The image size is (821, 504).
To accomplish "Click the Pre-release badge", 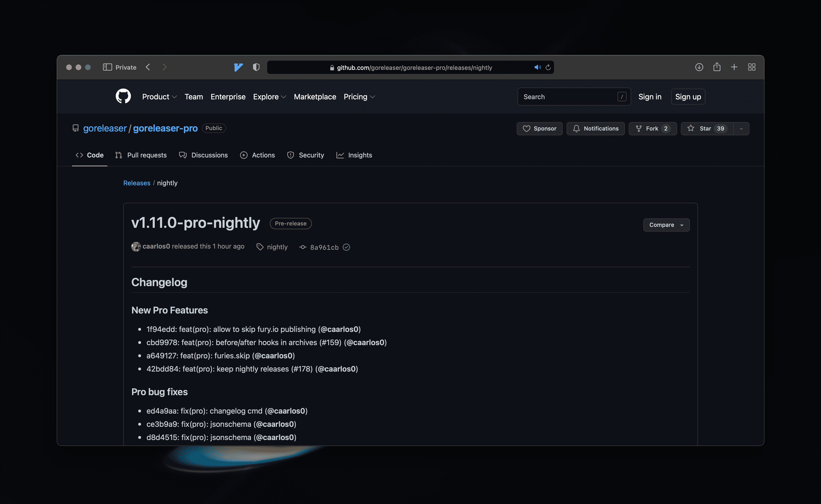I will pos(291,224).
